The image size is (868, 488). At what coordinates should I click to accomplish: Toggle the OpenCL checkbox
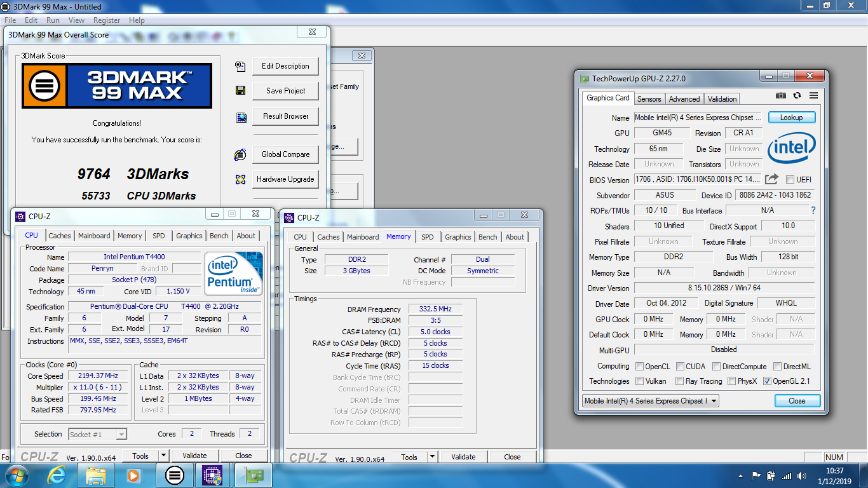pyautogui.click(x=639, y=367)
